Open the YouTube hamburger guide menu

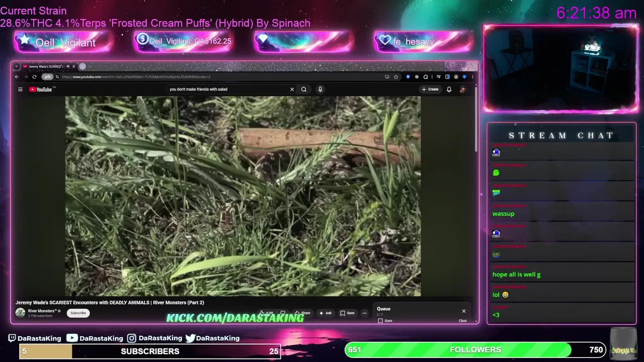pyautogui.click(x=20, y=89)
